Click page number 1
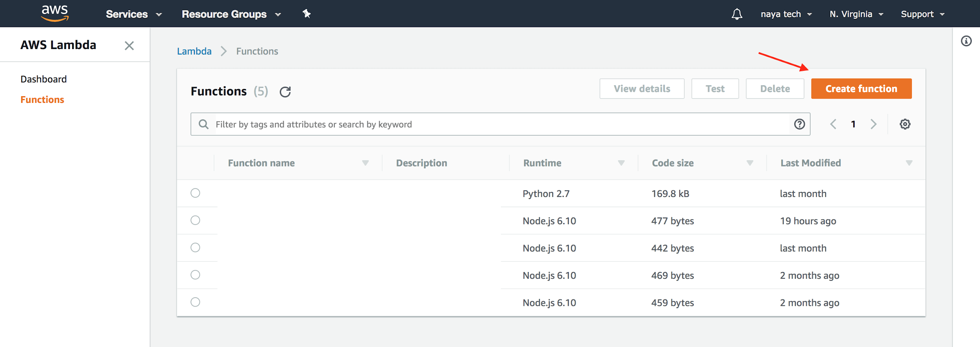Screen dimensions: 980x347 click(x=853, y=124)
